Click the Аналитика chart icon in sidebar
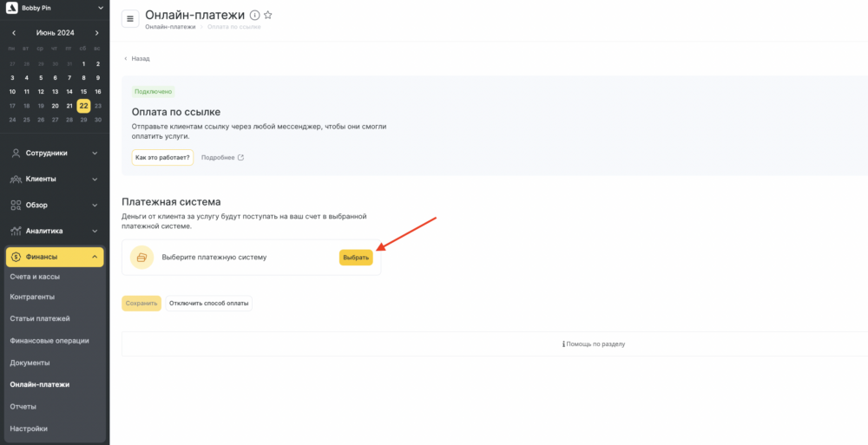 tap(16, 231)
